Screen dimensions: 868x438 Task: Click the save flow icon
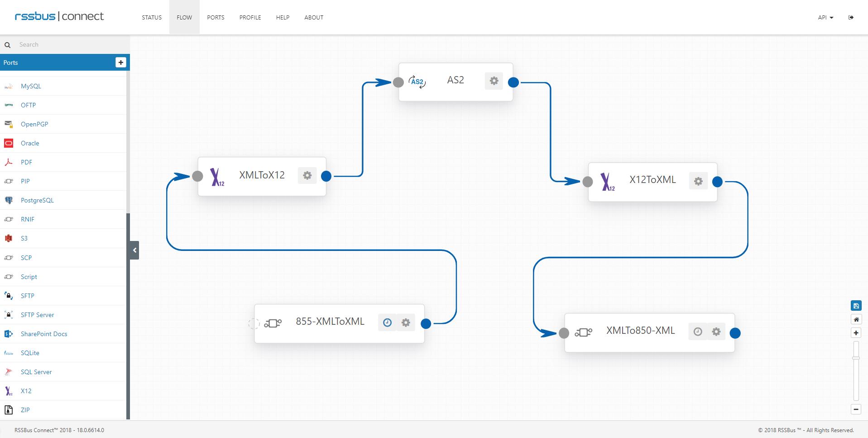click(x=856, y=306)
